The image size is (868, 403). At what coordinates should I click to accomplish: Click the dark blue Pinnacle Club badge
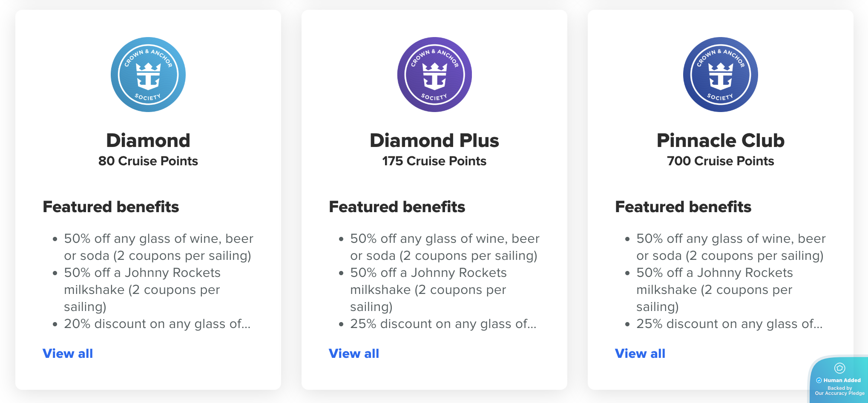(721, 75)
